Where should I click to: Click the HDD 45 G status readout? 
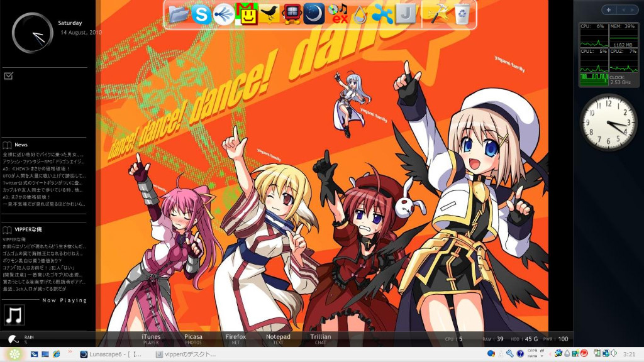524,339
